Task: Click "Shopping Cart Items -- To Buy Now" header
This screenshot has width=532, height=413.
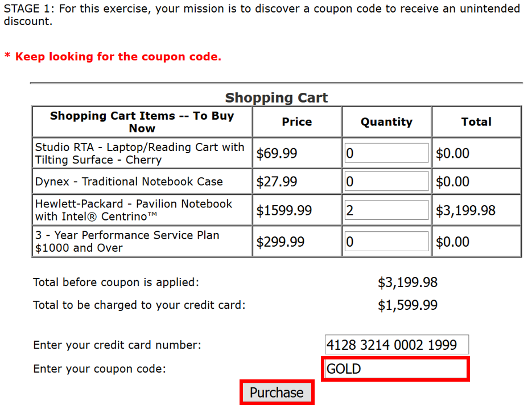Action: pyautogui.click(x=142, y=122)
